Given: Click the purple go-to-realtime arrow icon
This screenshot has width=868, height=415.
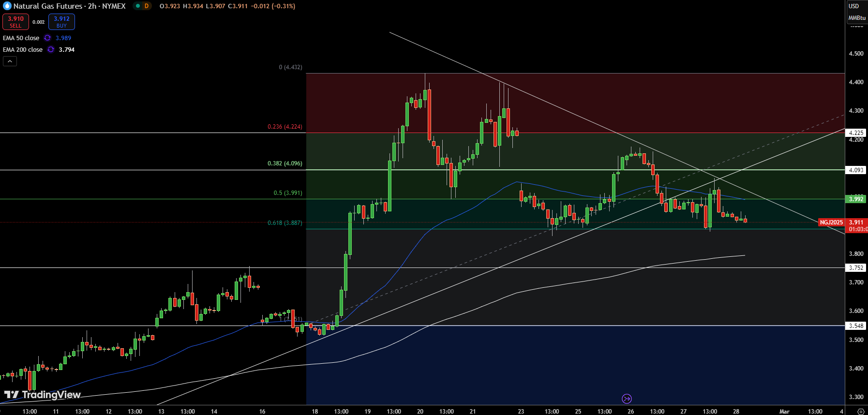Looking at the screenshot, I should coord(627,399).
